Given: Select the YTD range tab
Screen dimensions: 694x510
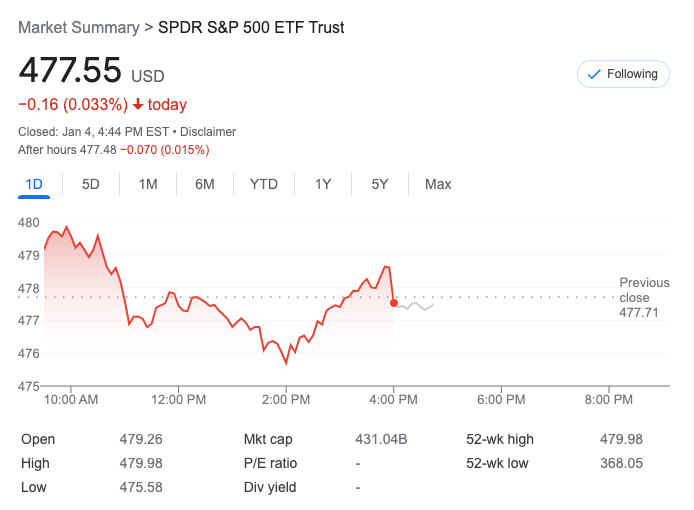Looking at the screenshot, I should tap(264, 184).
